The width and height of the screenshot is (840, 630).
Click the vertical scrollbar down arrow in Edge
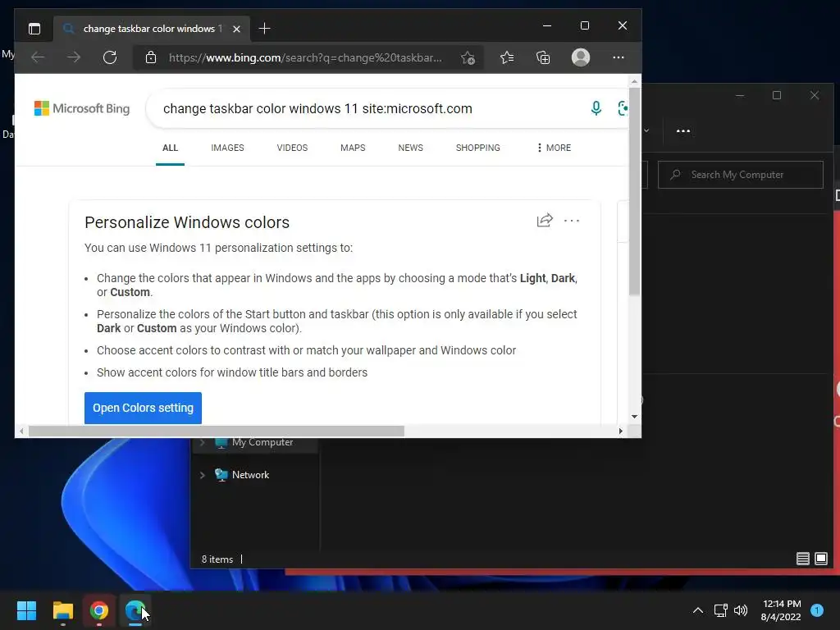click(634, 416)
